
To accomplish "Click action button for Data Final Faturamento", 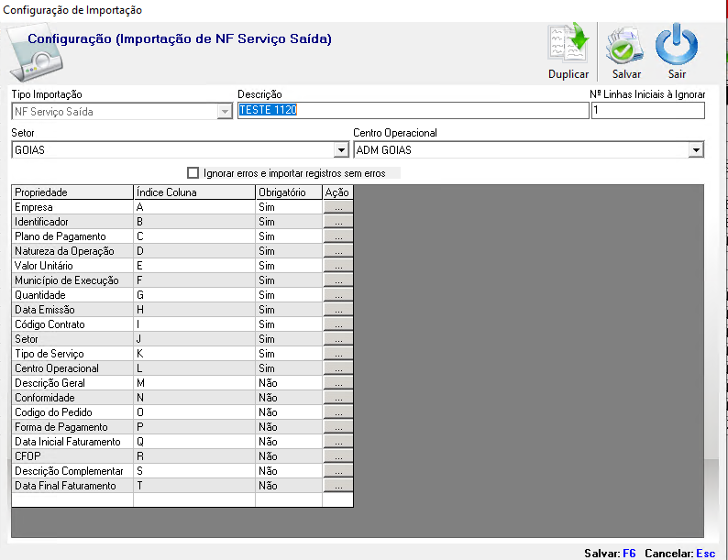I will (338, 486).
